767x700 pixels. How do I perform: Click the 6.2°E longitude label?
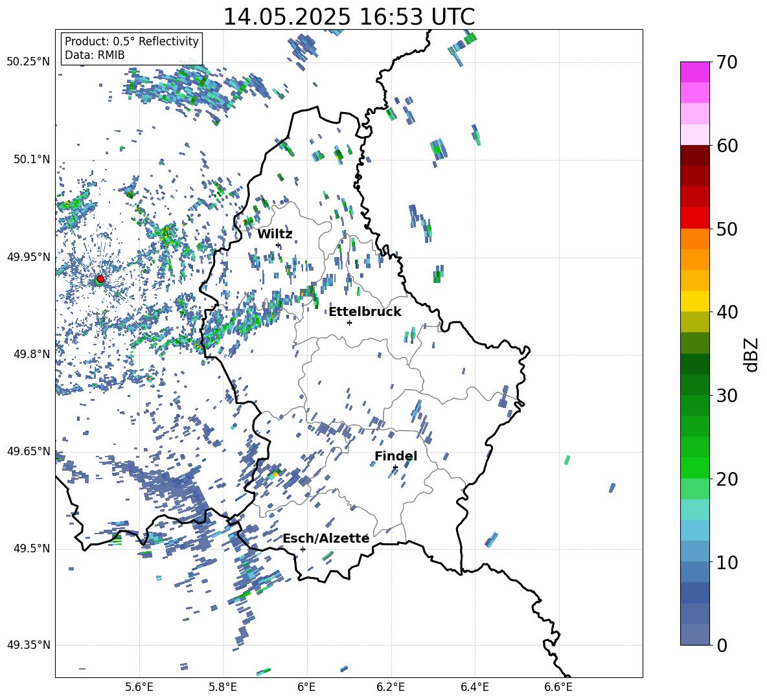[391, 687]
